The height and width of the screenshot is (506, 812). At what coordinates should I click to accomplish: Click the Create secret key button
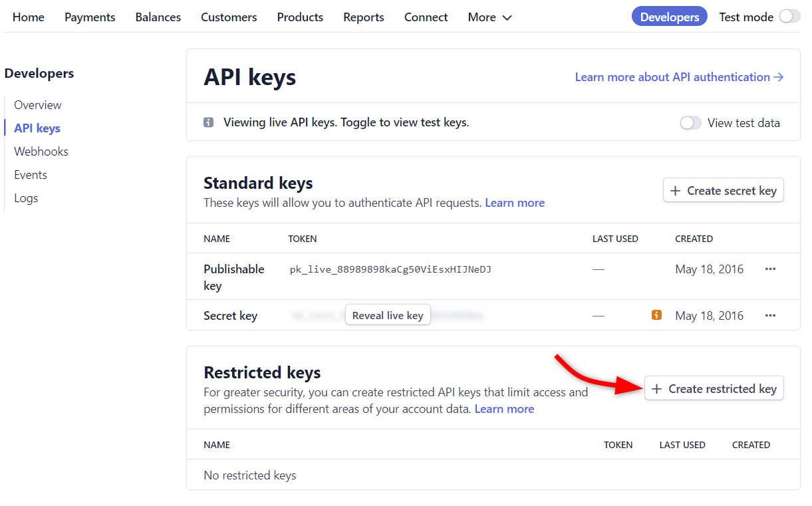724,191
